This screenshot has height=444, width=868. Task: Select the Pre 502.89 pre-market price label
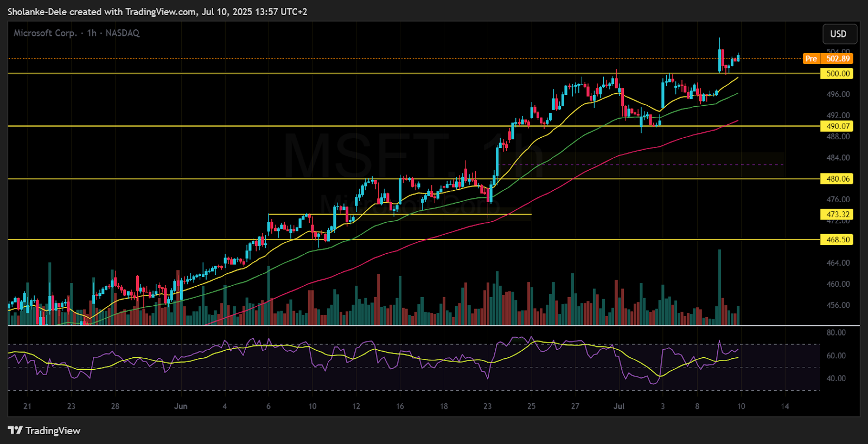(828, 59)
